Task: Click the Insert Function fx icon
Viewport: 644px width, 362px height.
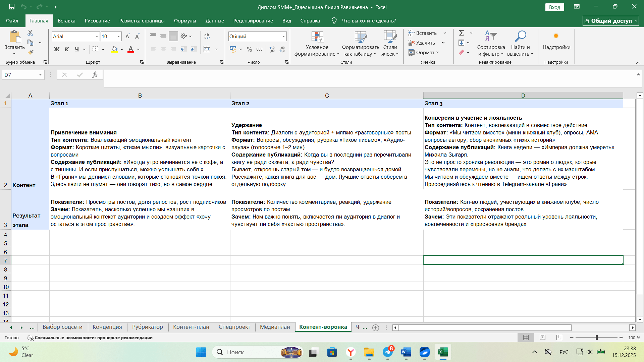Action: tap(95, 75)
